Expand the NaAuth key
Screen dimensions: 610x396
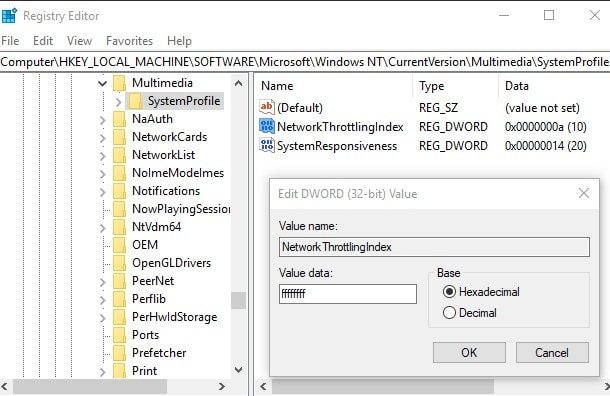pos(102,120)
